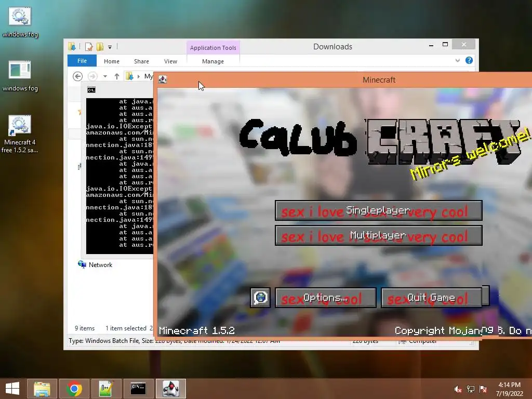Open the Multiplayer menu in Minecraft
Image resolution: width=532 pixels, height=399 pixels.
pos(378,235)
